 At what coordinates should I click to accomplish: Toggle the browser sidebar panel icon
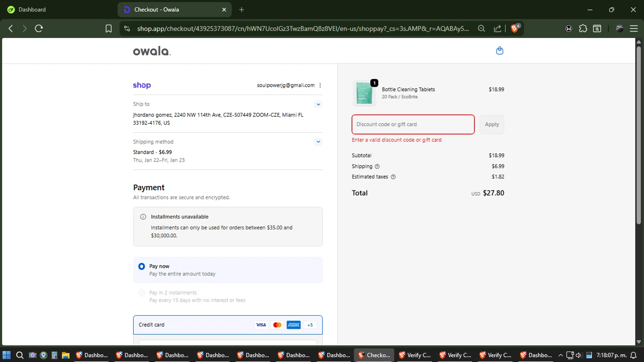point(597,28)
